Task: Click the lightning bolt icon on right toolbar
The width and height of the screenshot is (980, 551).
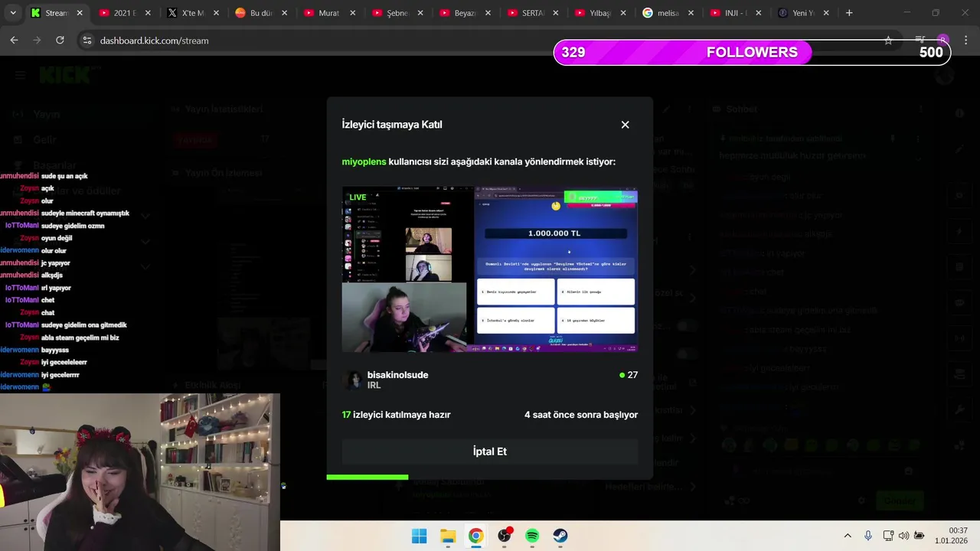Action: click(960, 232)
